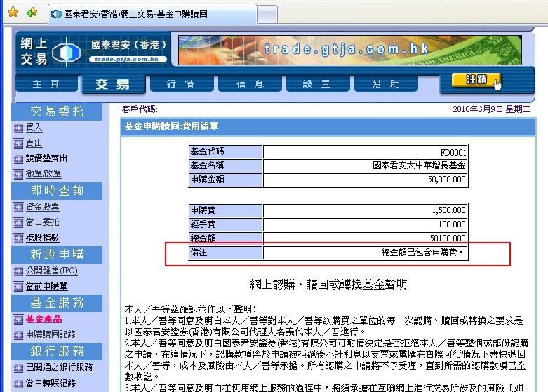This screenshot has width=548, height=392.
Task: Click the arrow icon beside 賣出
Action: pos(18,144)
